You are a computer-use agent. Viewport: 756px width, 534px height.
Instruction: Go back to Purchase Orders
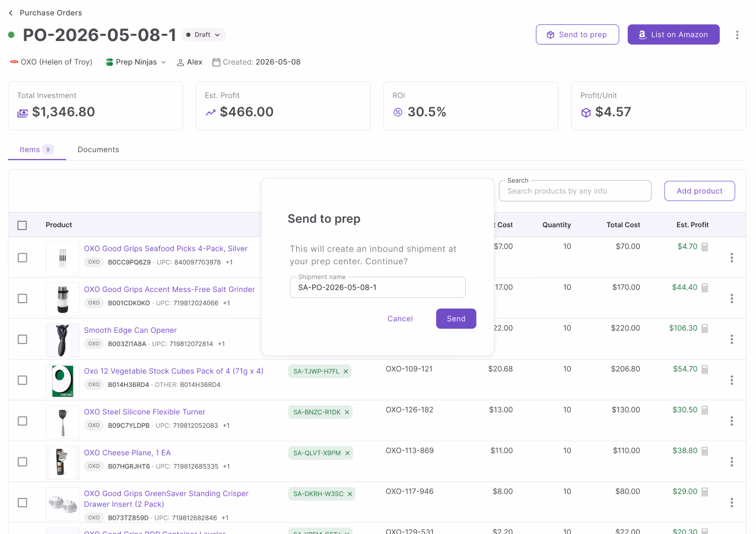point(45,12)
